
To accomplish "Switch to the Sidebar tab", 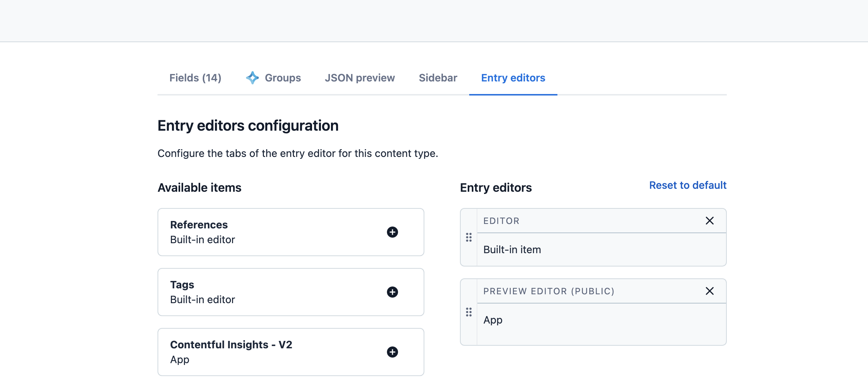I will (438, 78).
